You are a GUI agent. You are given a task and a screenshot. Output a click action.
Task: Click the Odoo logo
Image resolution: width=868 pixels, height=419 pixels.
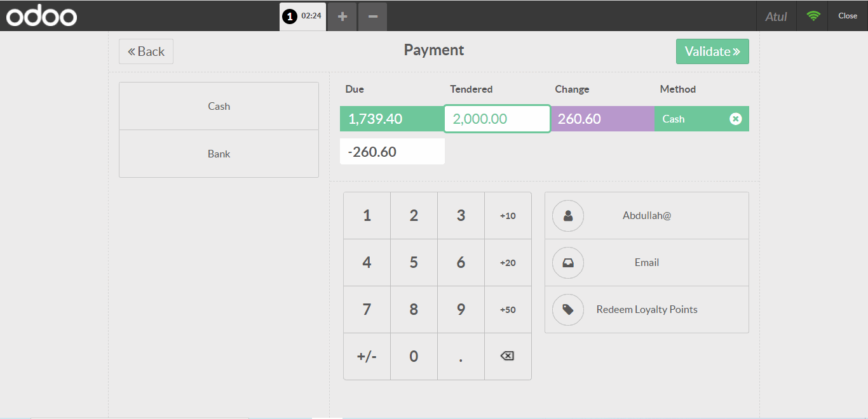42,16
